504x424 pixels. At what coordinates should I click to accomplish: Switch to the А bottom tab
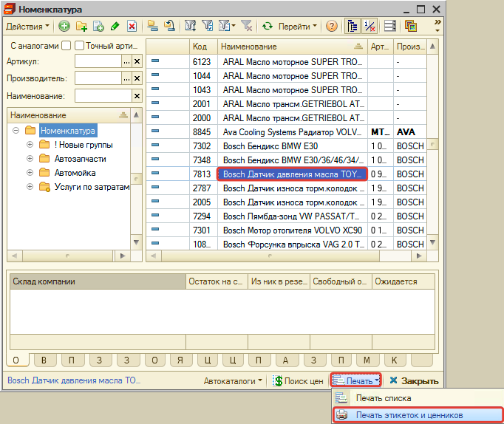coord(285,360)
